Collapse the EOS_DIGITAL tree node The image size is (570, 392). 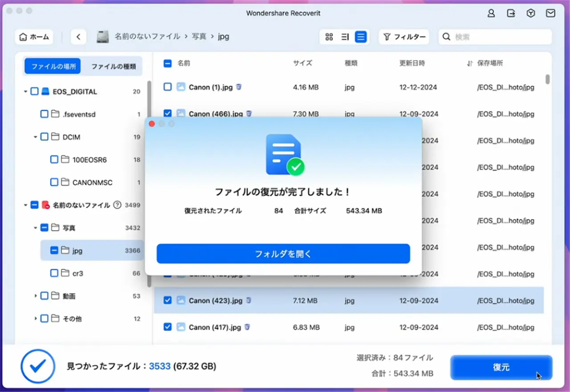click(25, 92)
